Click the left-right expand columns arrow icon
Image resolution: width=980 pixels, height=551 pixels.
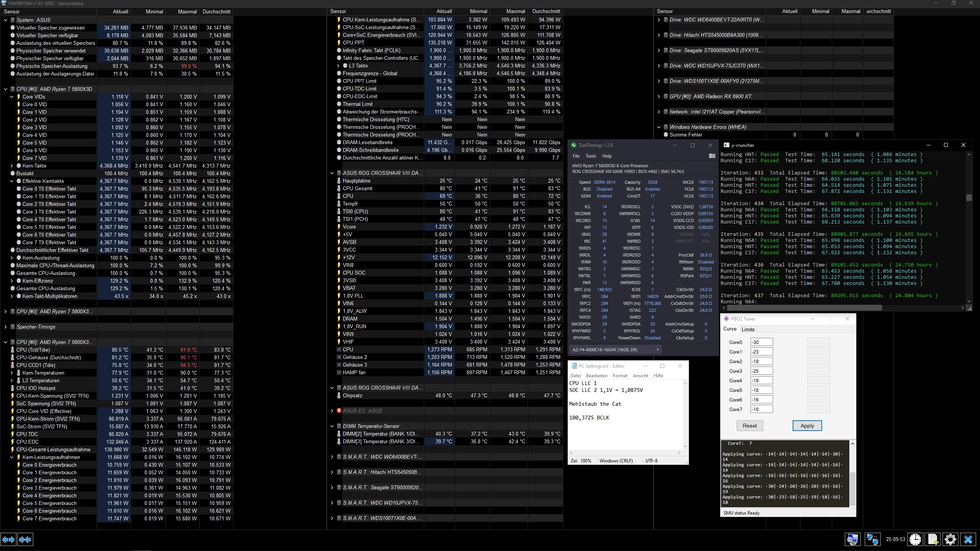(x=8, y=539)
